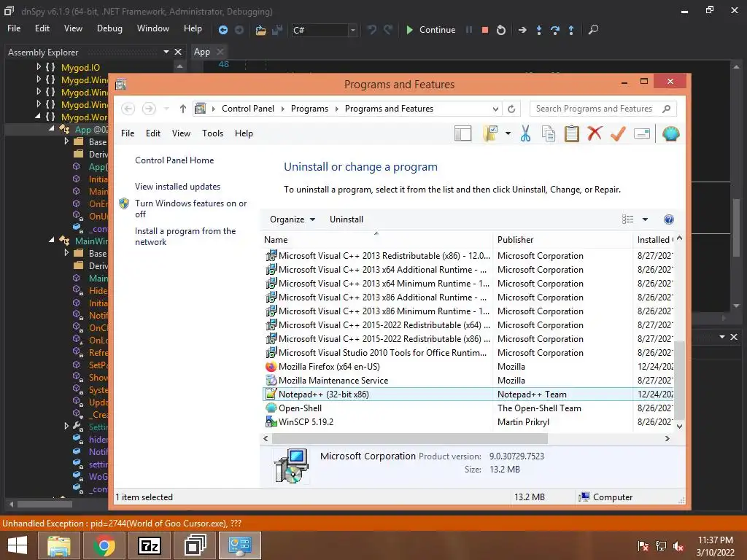The height and width of the screenshot is (560, 747).
Task: Click dnSpy save all icon
Action: pyautogui.click(x=277, y=29)
